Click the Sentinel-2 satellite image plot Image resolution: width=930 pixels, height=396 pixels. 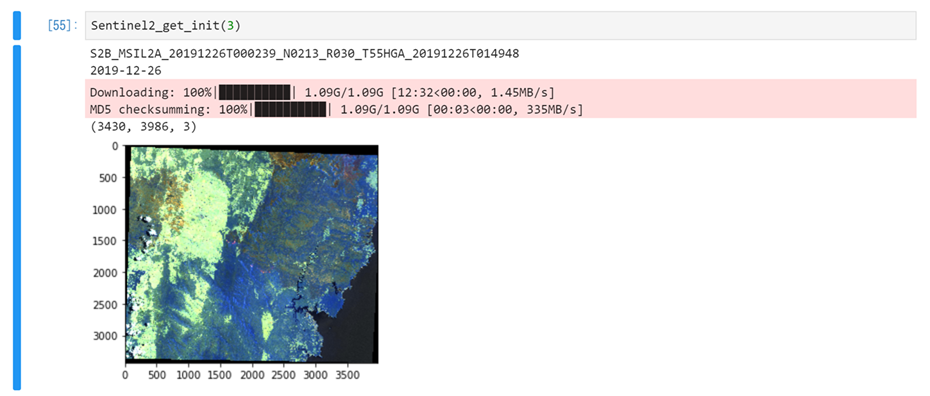[x=251, y=254]
